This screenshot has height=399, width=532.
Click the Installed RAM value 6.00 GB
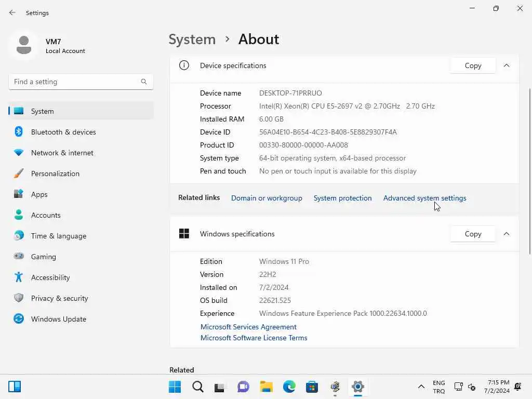(271, 119)
